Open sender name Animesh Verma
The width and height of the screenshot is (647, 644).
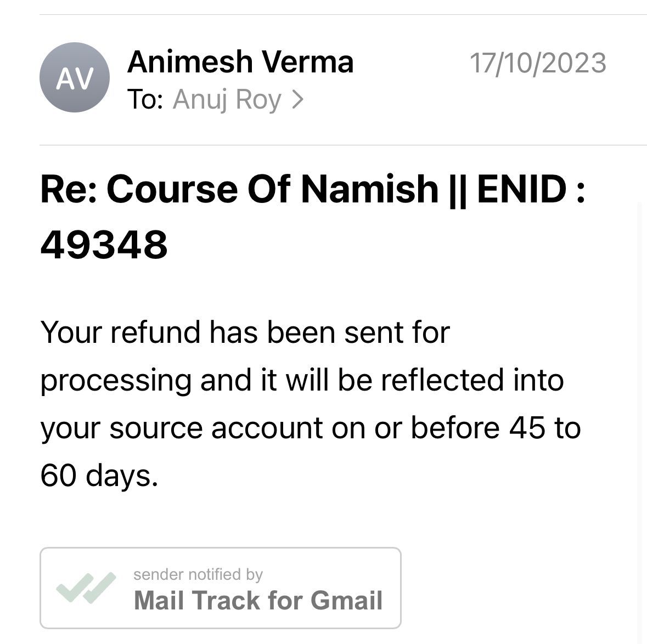coord(240,61)
